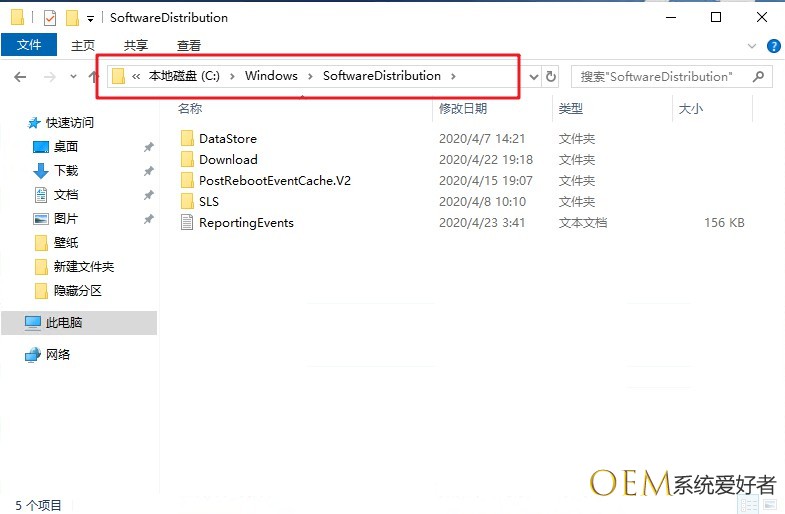The width and height of the screenshot is (785, 514).
Task: Click the blue Help question mark icon
Action: tap(773, 46)
